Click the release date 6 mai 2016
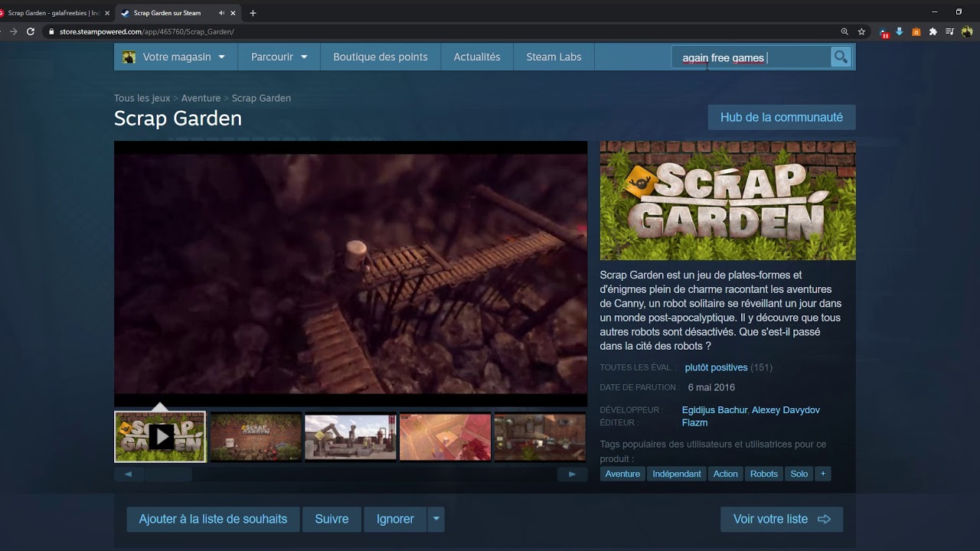The height and width of the screenshot is (551, 980). (x=711, y=387)
